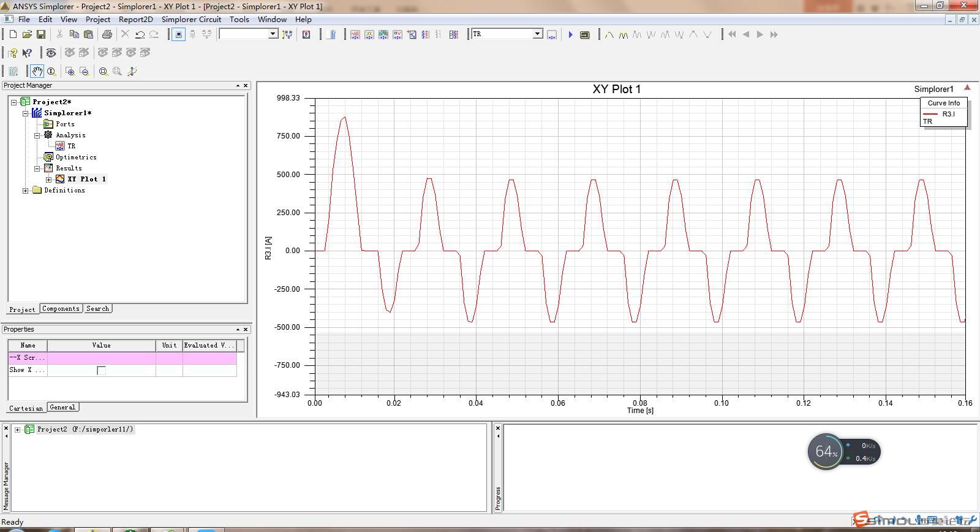The width and height of the screenshot is (980, 532).
Task: Click the Open file icon
Action: point(28,34)
